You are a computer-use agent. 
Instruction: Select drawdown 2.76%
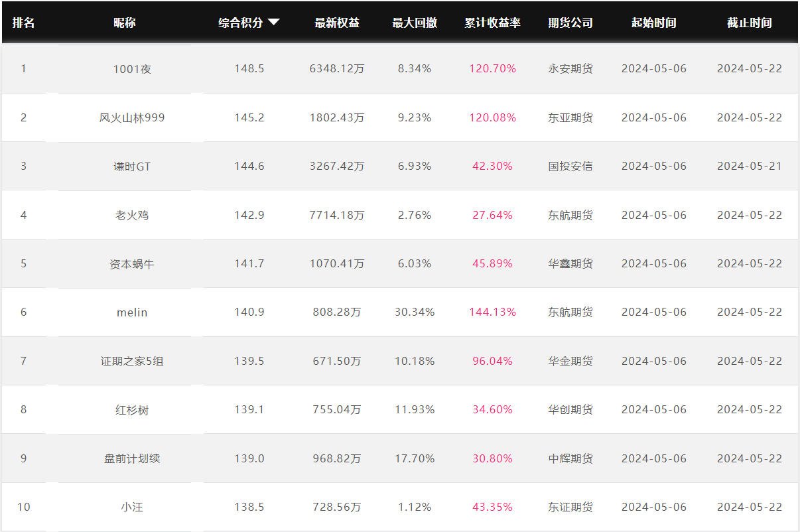(x=415, y=215)
